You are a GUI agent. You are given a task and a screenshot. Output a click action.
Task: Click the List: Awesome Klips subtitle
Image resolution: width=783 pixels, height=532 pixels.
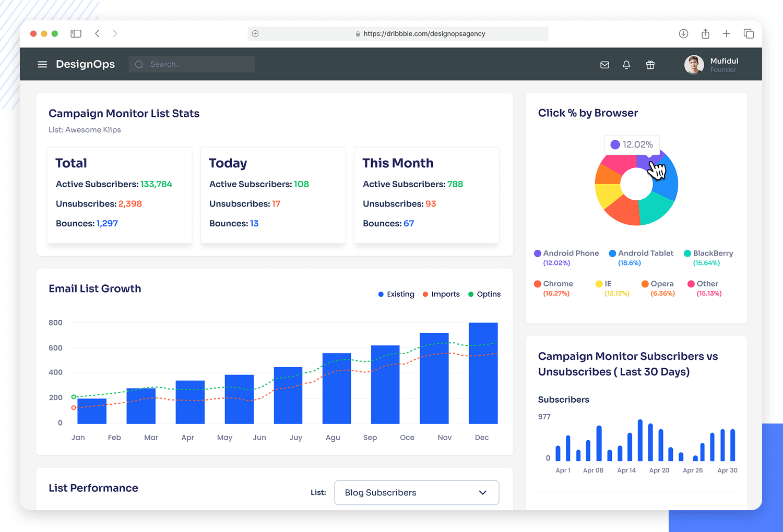click(85, 130)
